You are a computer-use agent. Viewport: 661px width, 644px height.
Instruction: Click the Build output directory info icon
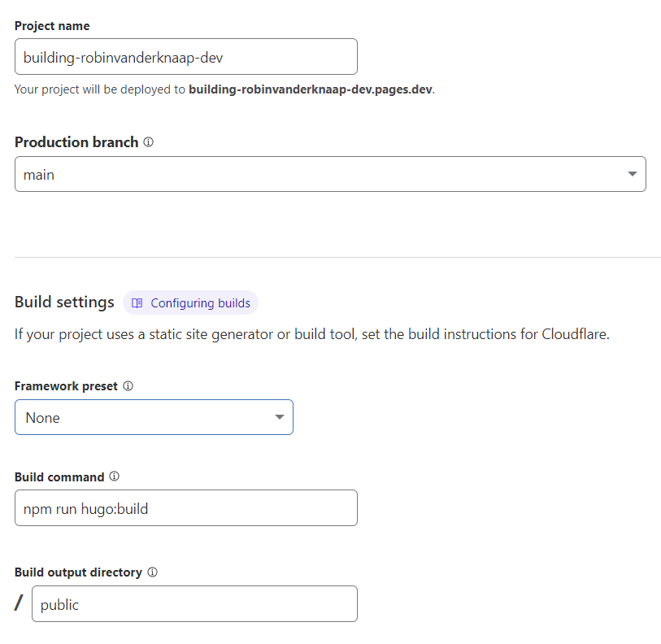(x=152, y=572)
